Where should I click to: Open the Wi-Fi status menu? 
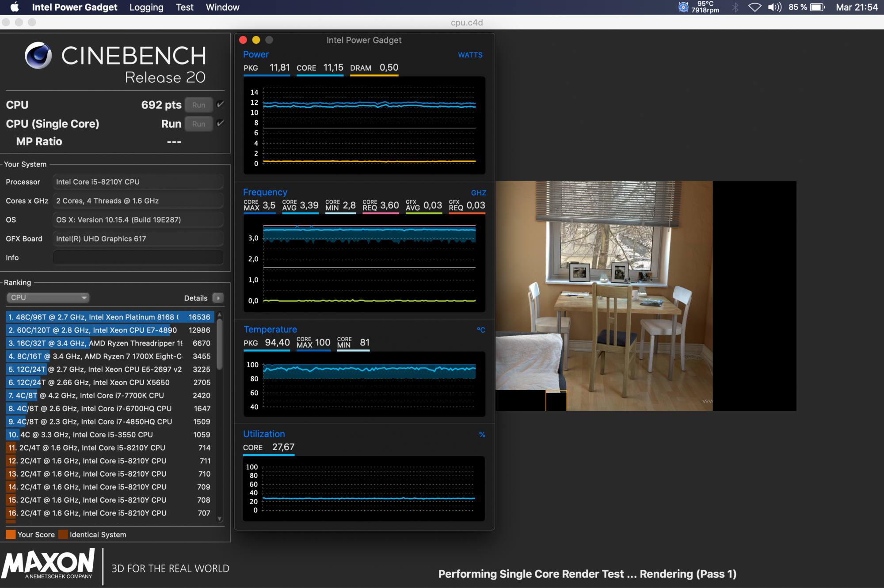point(754,7)
